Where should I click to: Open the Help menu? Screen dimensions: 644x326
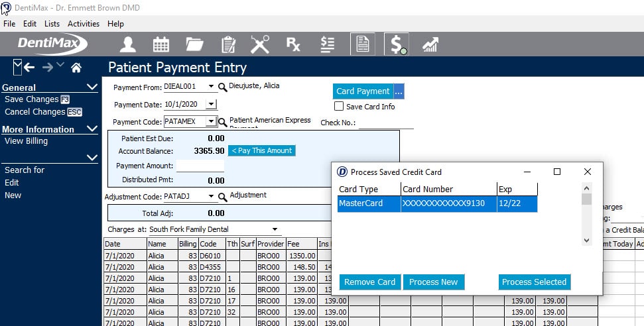[x=115, y=24]
